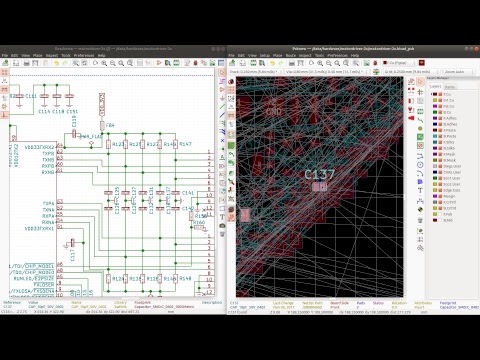The image size is (480, 360).
Task: Zoom in using Eeschema toolbar magnifier
Action: tap(104, 63)
